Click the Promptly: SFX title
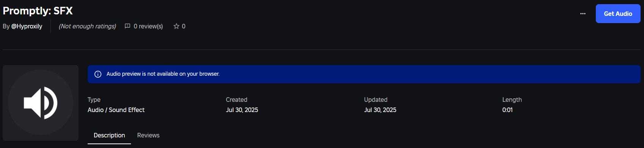644x148 pixels. point(38,11)
